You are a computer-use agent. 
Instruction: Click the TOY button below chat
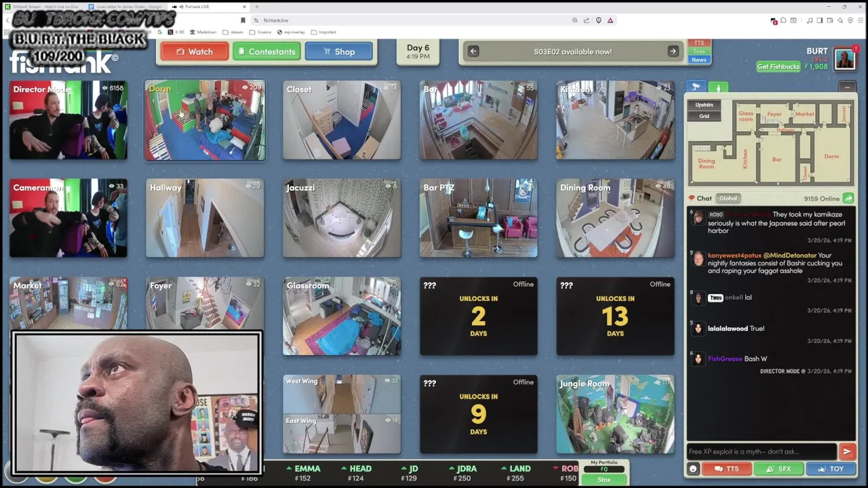(831, 469)
